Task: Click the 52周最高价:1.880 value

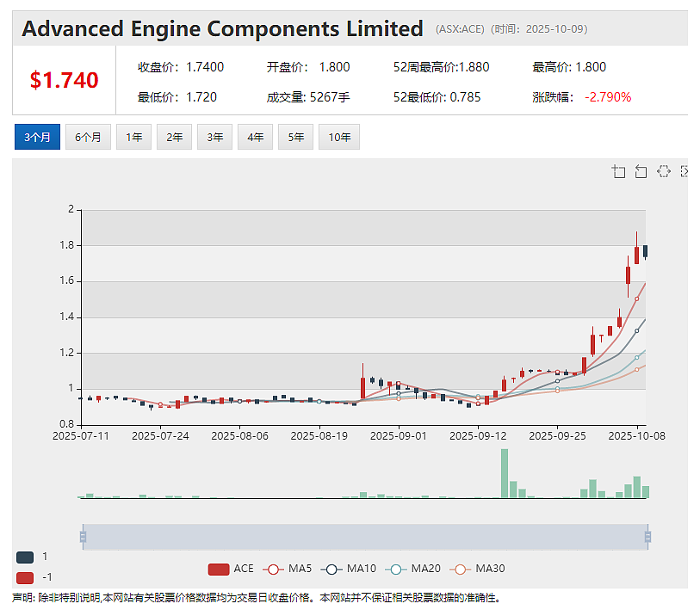Action: tap(441, 67)
